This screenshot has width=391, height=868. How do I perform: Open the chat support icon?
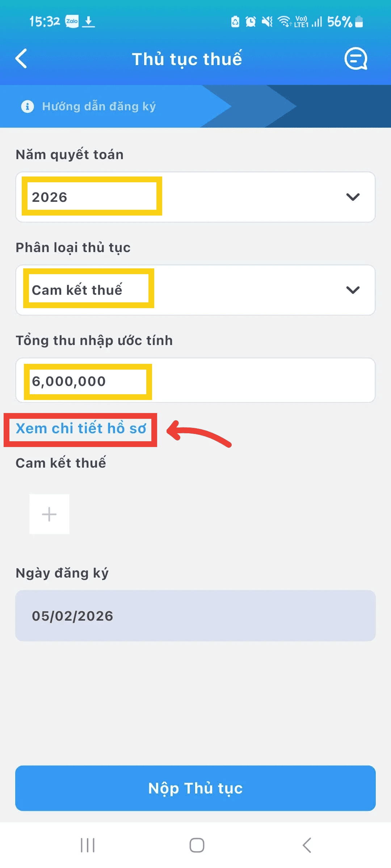356,59
